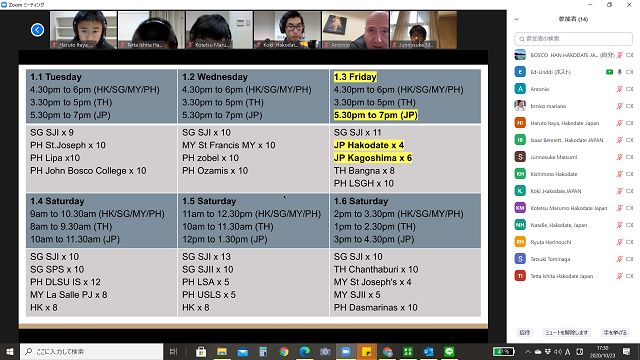Click the Invite button in participants panel
Viewport: 640px width, 360px height.
click(x=524, y=333)
